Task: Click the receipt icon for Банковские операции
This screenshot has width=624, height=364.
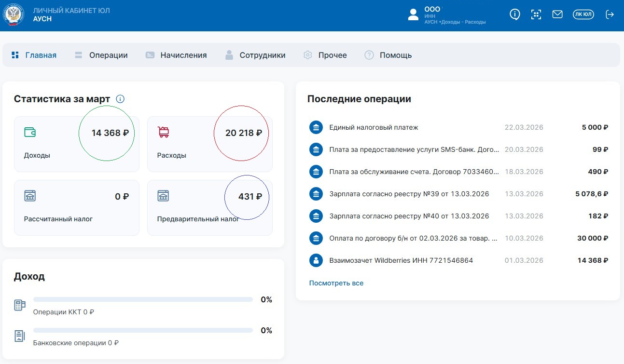Action: point(20,336)
